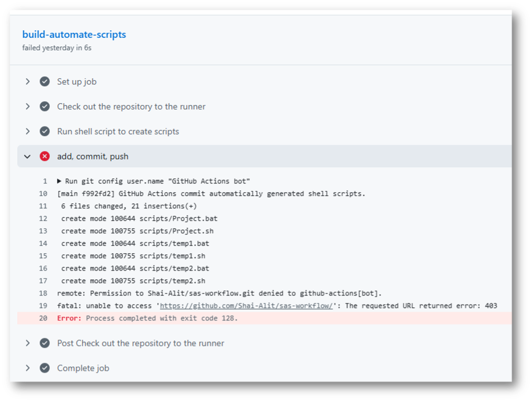The height and width of the screenshot is (402, 532).
Task: Click the Post Check out success checkmark icon
Action: [x=45, y=343]
